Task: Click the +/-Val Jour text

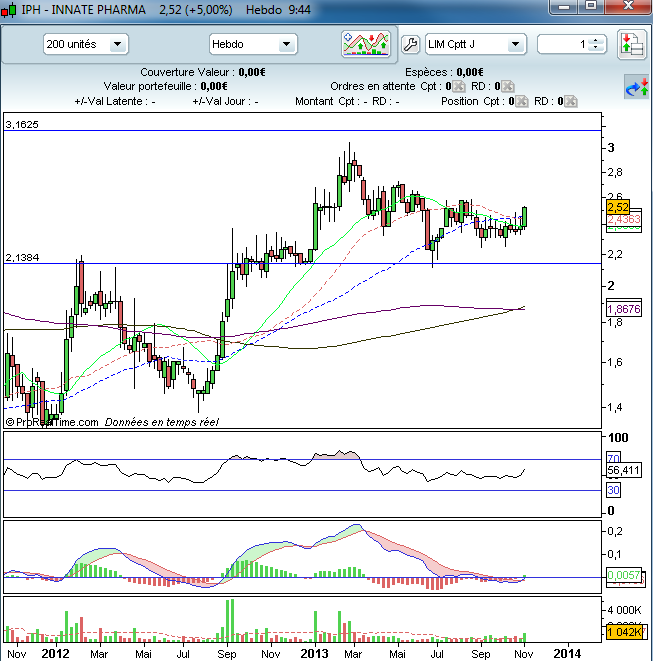Action: pos(225,102)
